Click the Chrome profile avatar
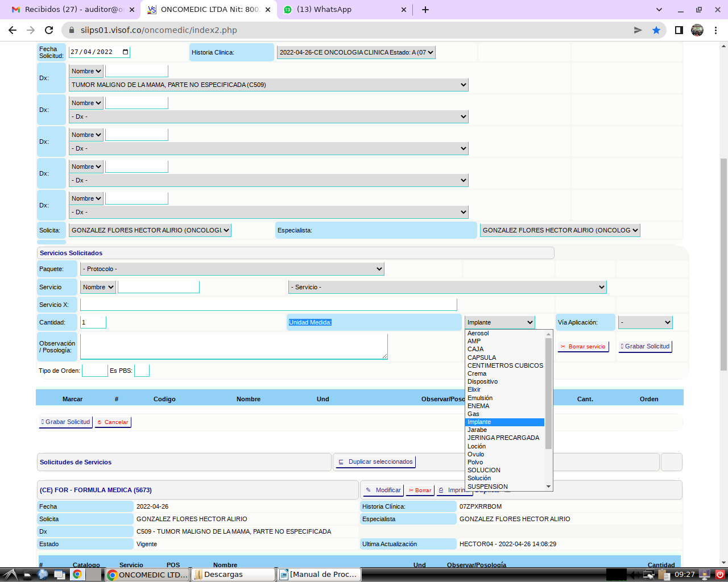Viewport: 728px width, 582px height. [x=697, y=30]
